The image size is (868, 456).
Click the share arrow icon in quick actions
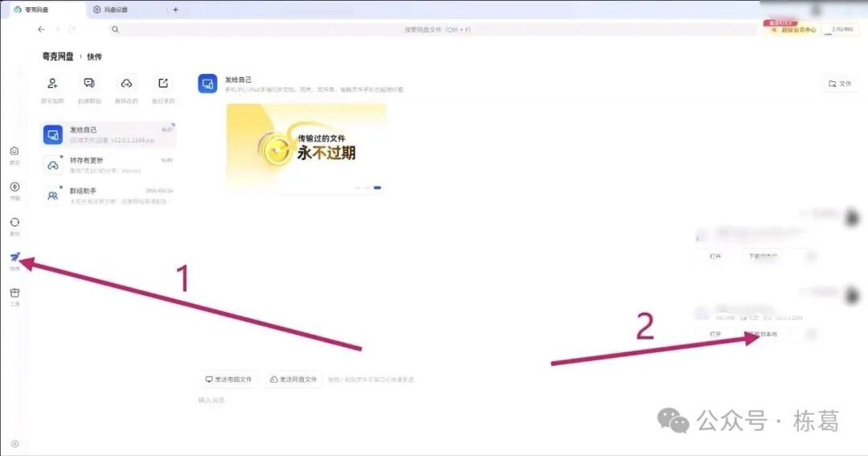click(163, 84)
